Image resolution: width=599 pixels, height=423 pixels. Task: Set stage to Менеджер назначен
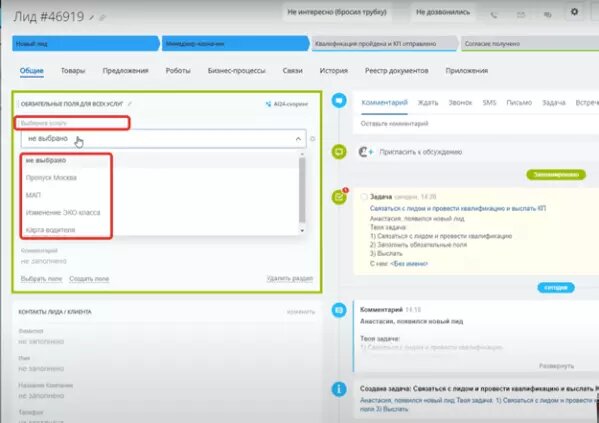[236, 44]
